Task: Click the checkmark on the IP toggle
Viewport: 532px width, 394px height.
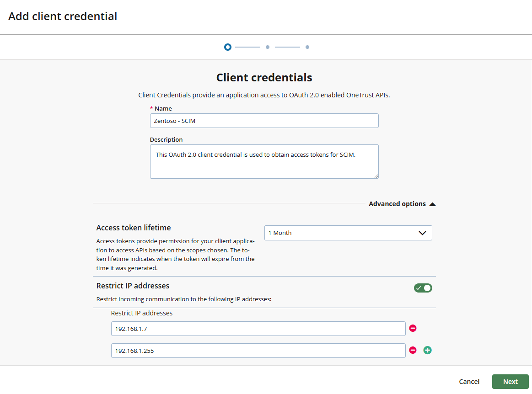Action: tap(419, 288)
